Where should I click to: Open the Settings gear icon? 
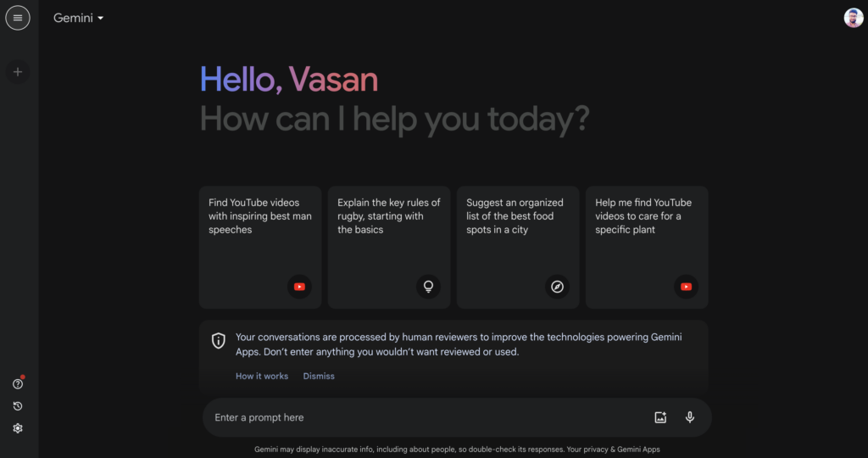point(18,428)
